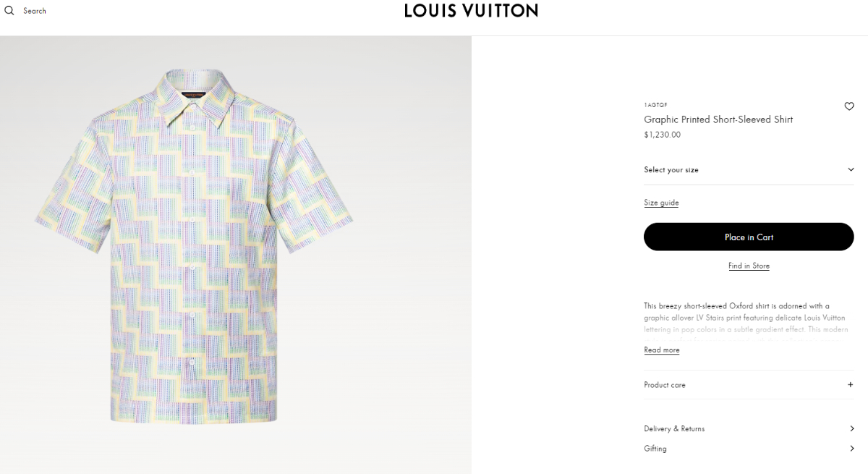Click the Place in Cart button

[749, 237]
